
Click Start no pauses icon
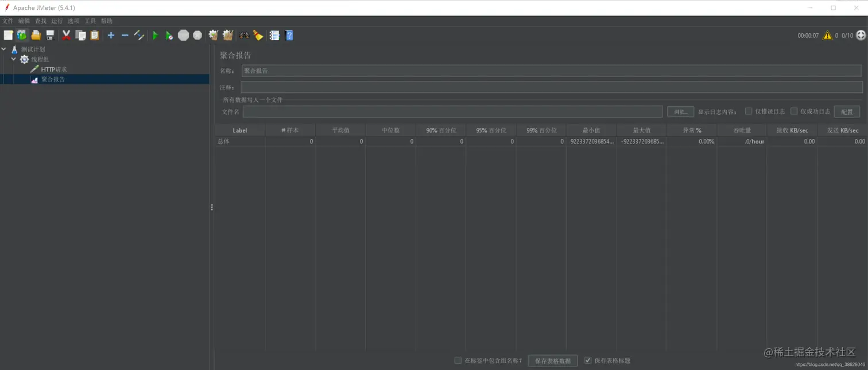click(x=169, y=36)
